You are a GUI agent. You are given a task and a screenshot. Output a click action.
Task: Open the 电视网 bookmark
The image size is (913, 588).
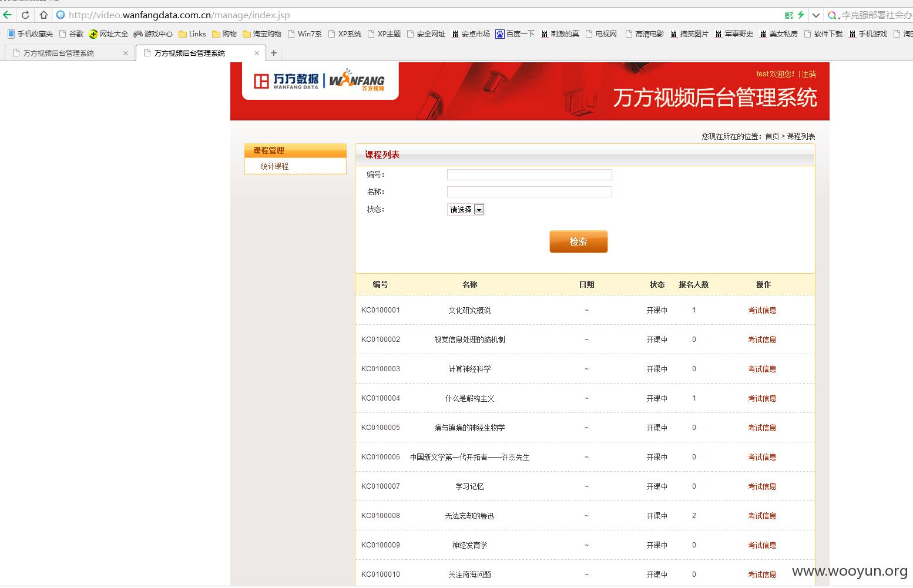coord(601,34)
